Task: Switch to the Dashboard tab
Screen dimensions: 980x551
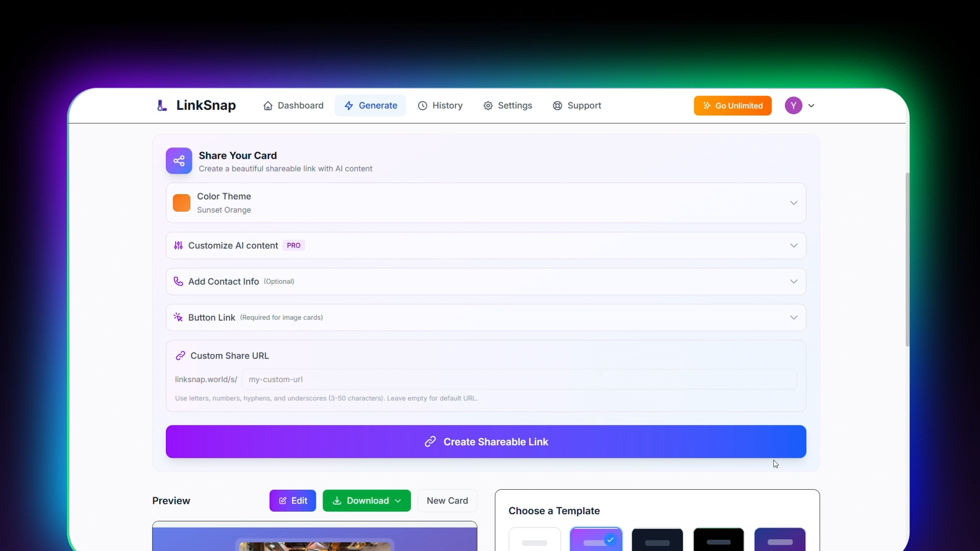Action: (293, 106)
